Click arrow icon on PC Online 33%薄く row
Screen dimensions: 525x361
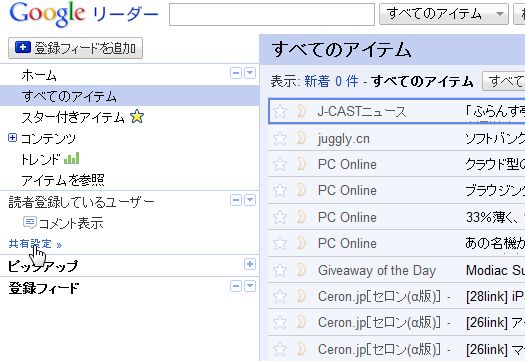302,217
